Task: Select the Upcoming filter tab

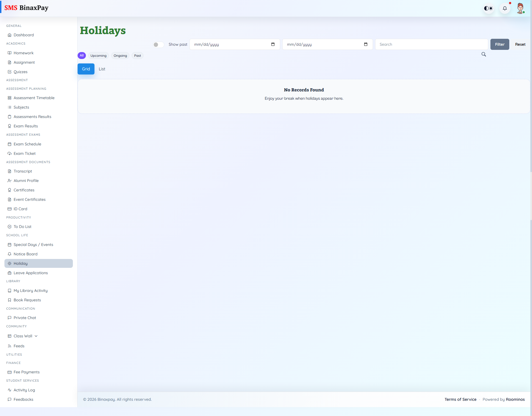Action: click(x=98, y=55)
